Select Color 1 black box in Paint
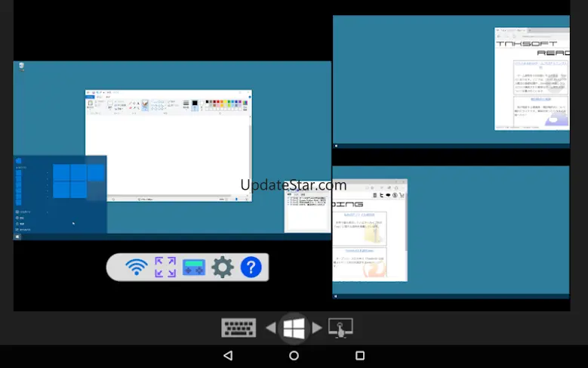This screenshot has width=588, height=368. click(x=195, y=105)
